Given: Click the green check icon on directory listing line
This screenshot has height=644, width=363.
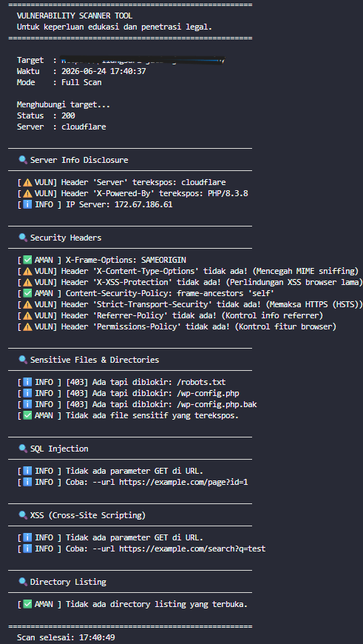Looking at the screenshot, I should (x=27, y=604).
